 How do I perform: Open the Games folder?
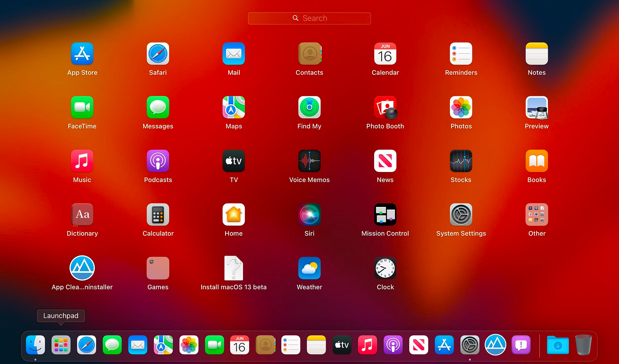pos(158,268)
